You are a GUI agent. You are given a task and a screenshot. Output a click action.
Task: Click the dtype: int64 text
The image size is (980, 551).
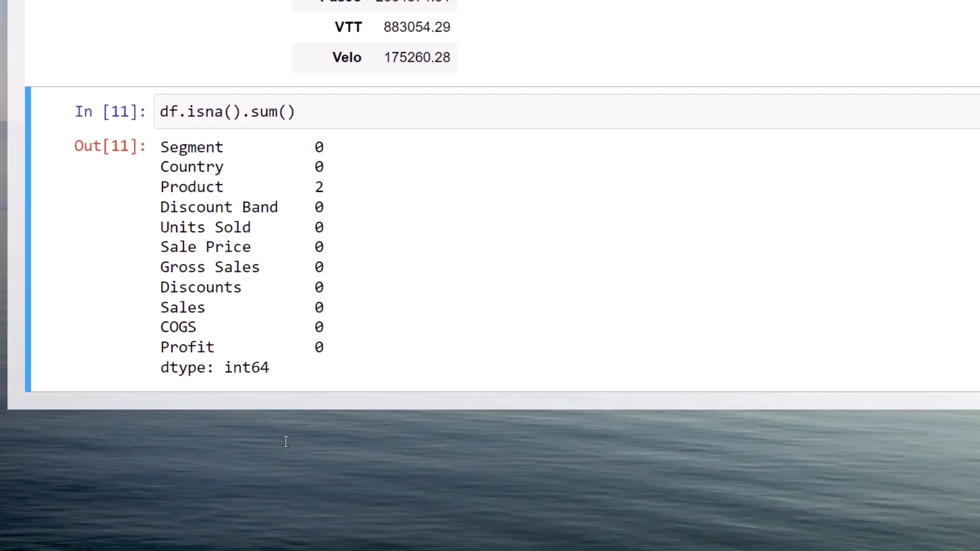(x=214, y=367)
